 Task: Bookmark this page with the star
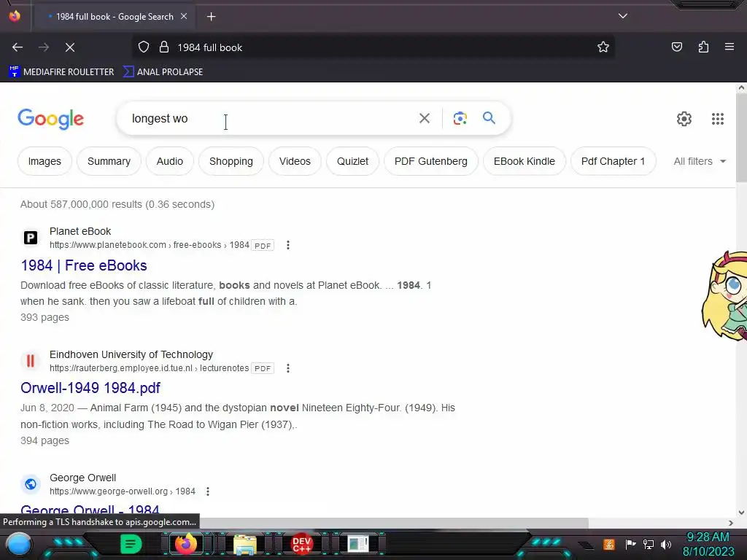point(603,47)
